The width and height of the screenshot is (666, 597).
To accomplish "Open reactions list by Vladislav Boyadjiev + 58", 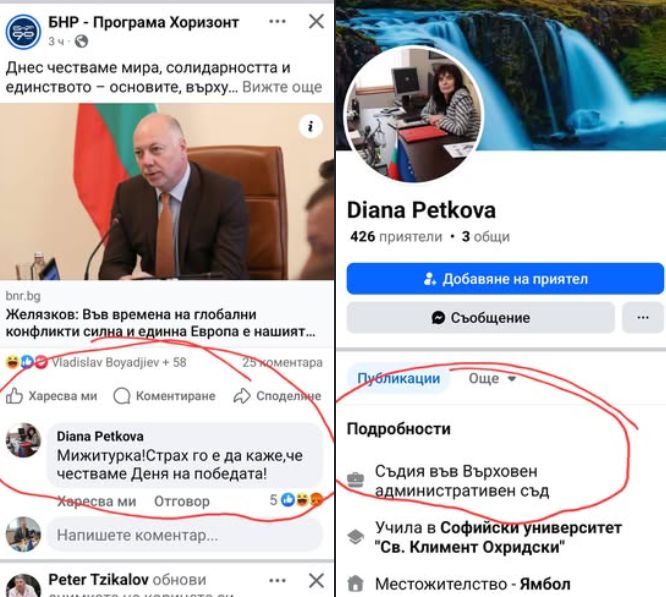I will [x=96, y=362].
